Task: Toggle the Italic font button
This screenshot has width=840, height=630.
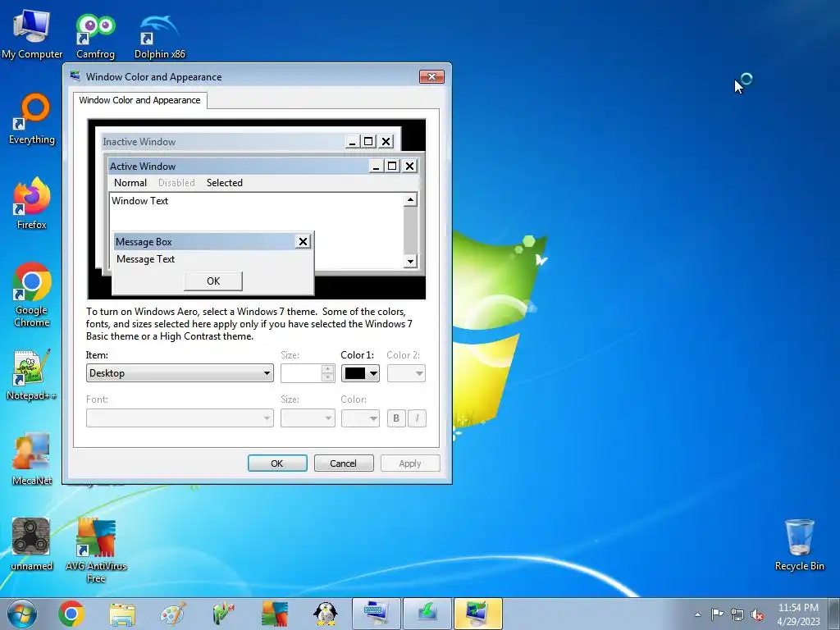Action: click(x=418, y=418)
